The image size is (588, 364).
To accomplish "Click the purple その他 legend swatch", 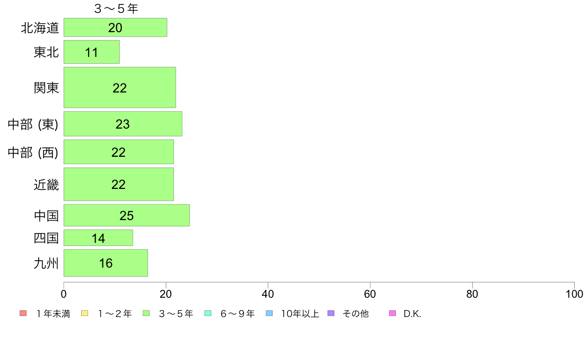I will [x=331, y=314].
